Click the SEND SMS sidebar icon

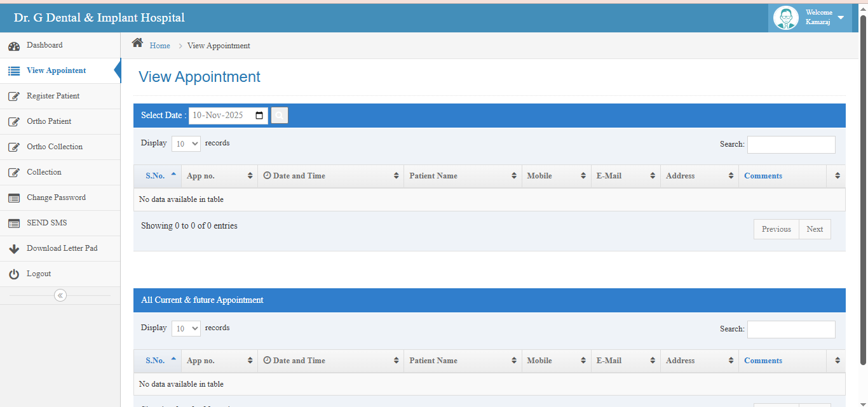coord(13,224)
